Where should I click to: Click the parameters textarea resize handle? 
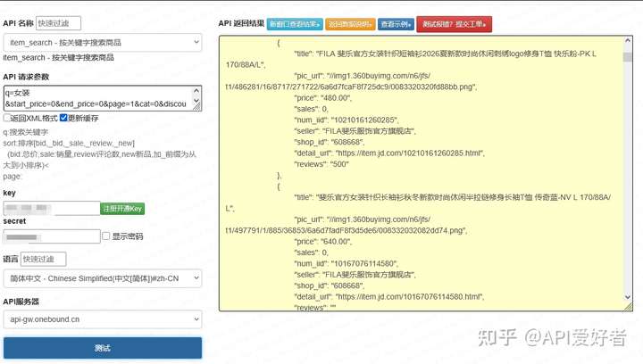(196, 107)
